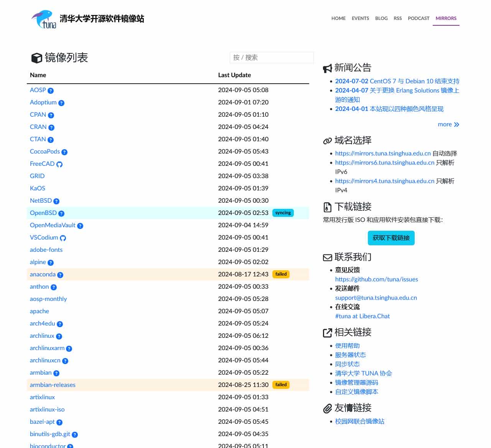Click the GitHub icon next to VSCodium
Screen dimensions: 491x448
[63, 238]
